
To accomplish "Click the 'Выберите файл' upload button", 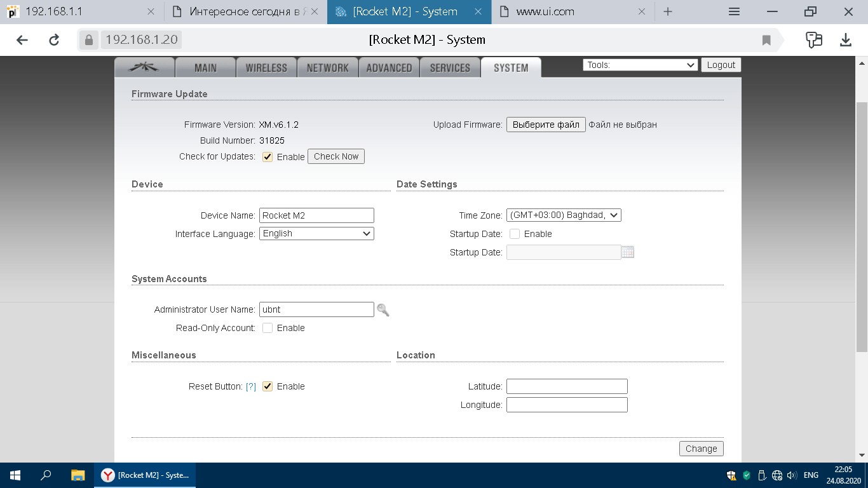I will click(x=546, y=125).
